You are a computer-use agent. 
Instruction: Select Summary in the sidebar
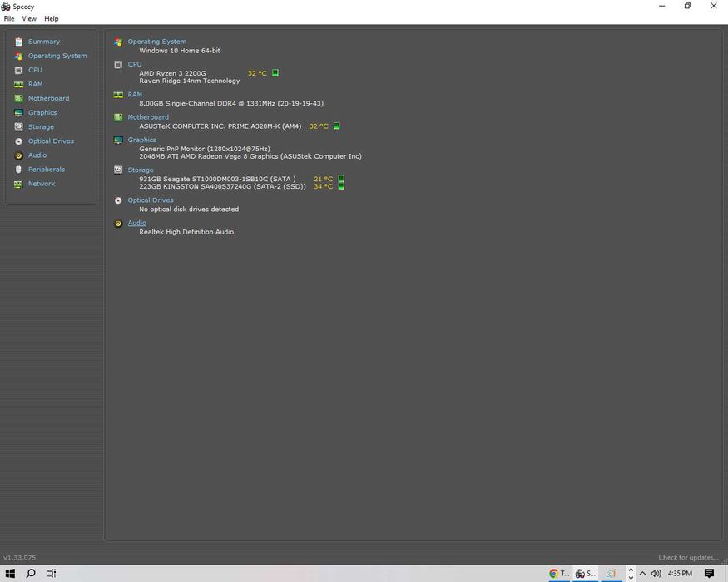pos(44,42)
